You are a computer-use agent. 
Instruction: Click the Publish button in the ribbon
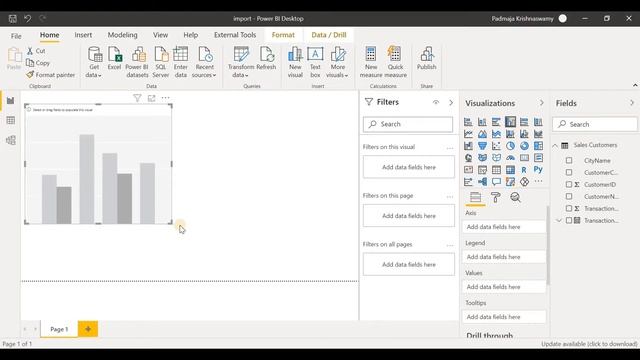tap(427, 58)
